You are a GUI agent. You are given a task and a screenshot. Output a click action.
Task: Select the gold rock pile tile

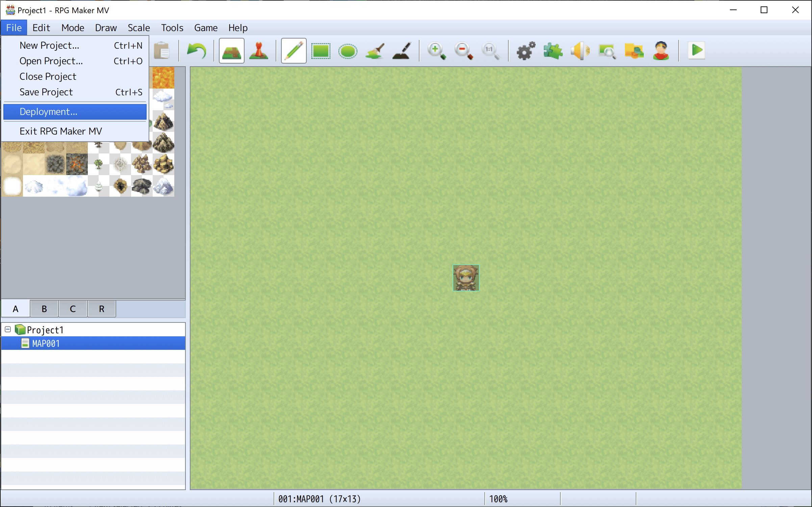click(163, 164)
